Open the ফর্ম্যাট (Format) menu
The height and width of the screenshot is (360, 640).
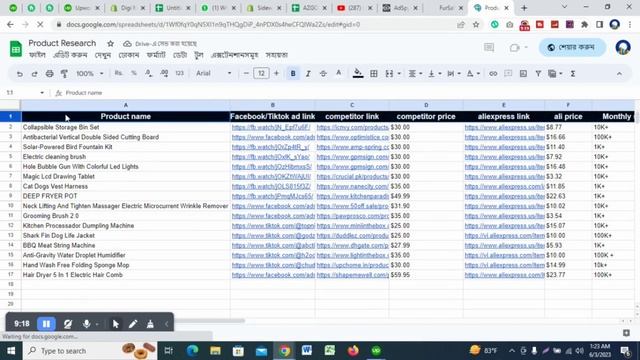point(156,55)
